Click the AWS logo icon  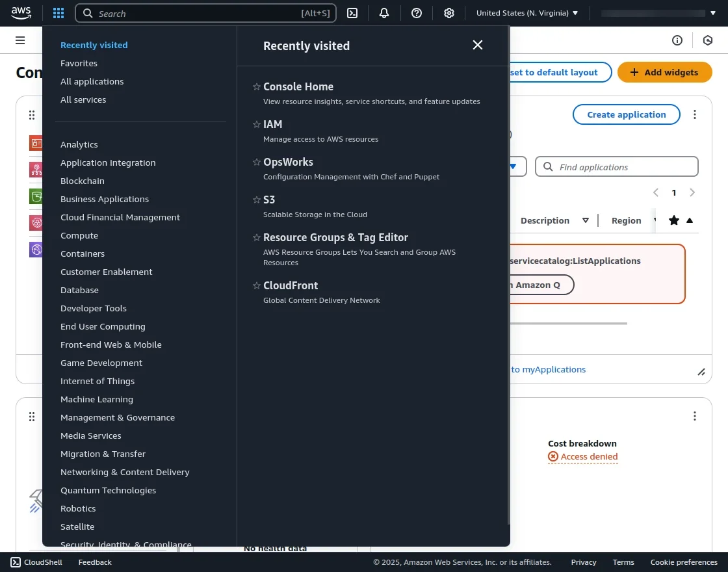pyautogui.click(x=21, y=13)
